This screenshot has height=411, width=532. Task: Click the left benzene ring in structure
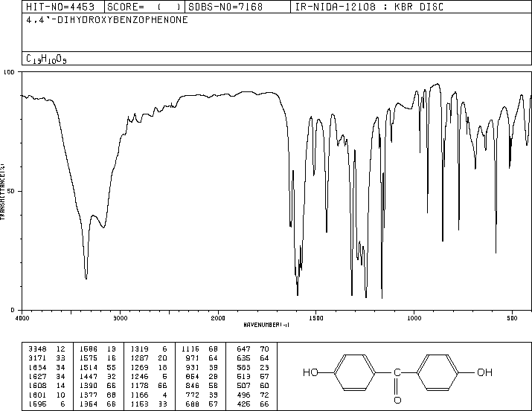coord(355,372)
